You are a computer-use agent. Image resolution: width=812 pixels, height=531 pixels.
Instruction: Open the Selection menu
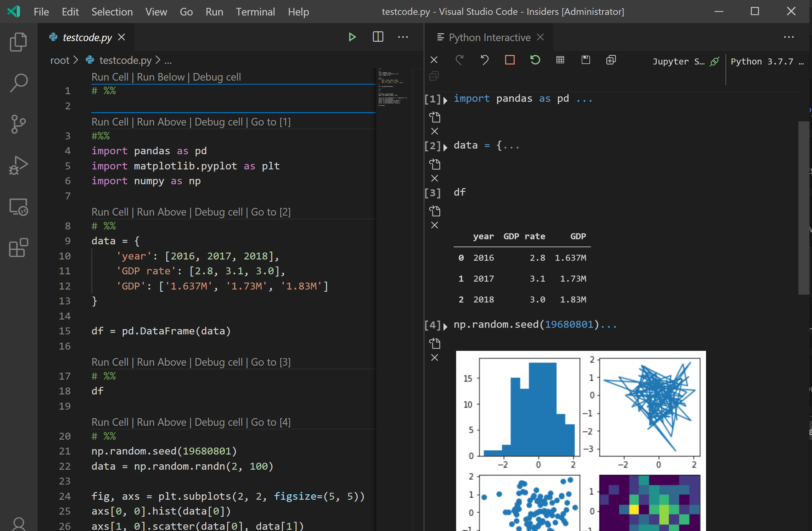click(x=112, y=12)
